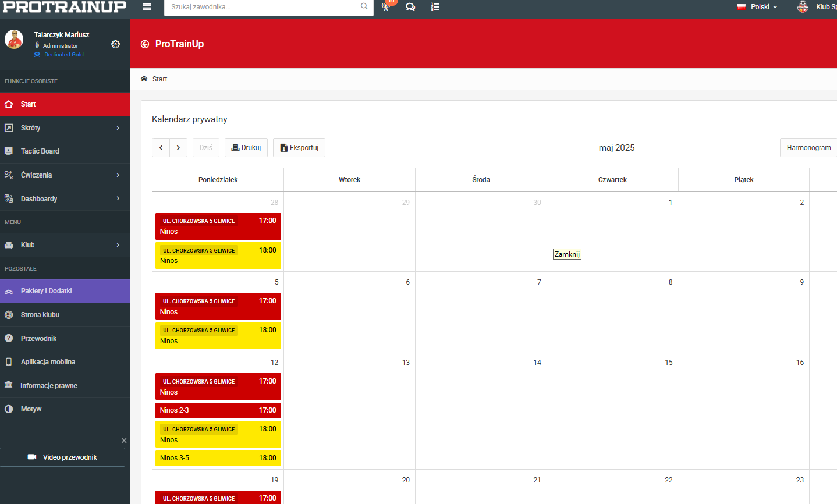Click the back arrow icon beside ProTrainUp

tap(145, 44)
